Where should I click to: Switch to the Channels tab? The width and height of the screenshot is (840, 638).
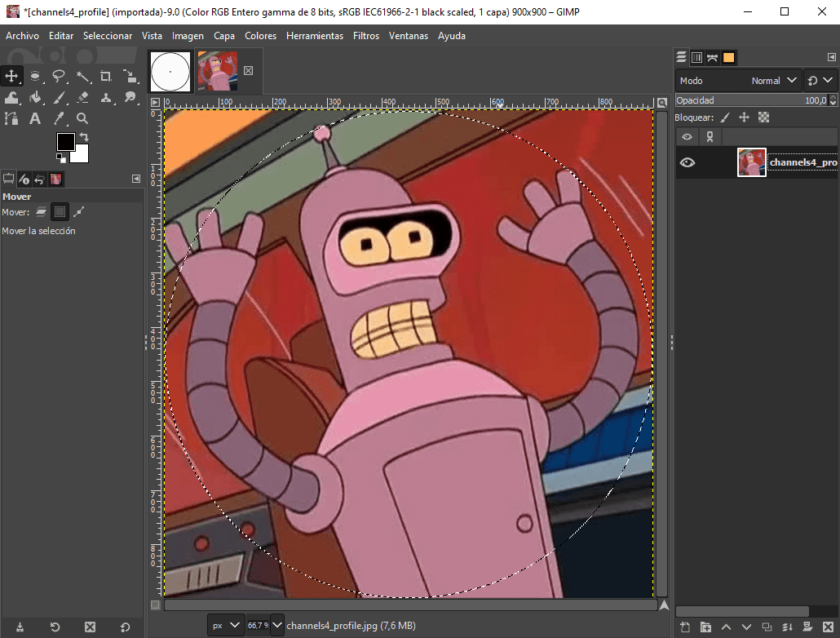[x=697, y=57]
